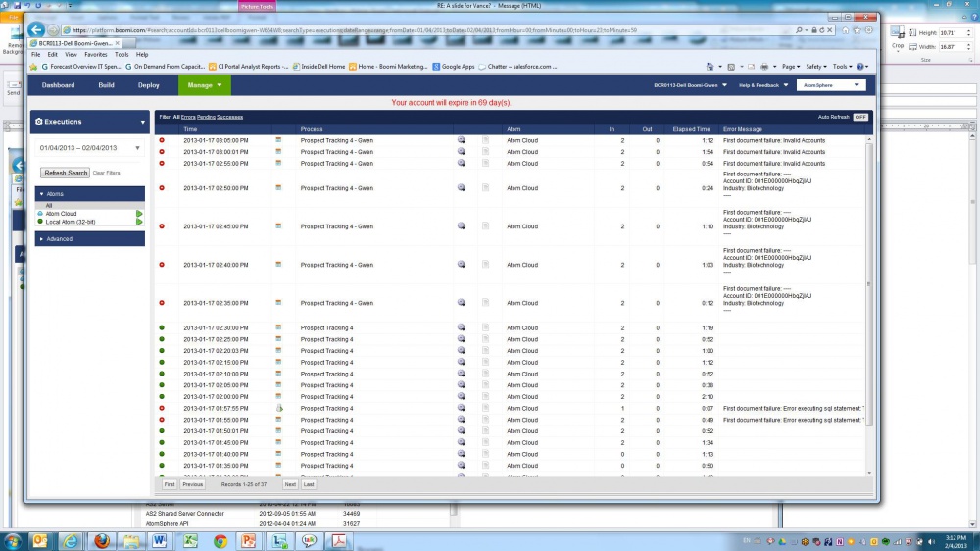The width and height of the screenshot is (980, 551).
Task: Open the Help & Feedback dropdown
Action: 762,85
